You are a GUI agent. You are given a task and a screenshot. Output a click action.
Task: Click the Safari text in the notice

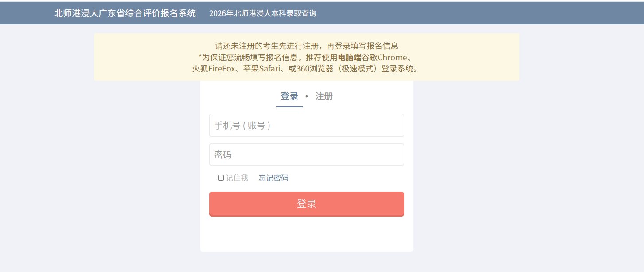pos(269,69)
